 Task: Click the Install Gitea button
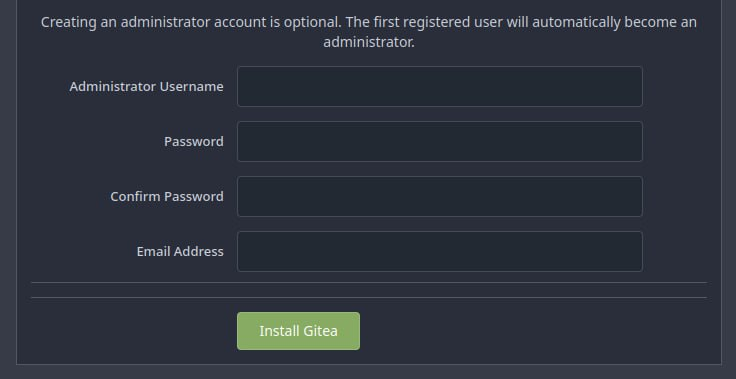click(298, 331)
